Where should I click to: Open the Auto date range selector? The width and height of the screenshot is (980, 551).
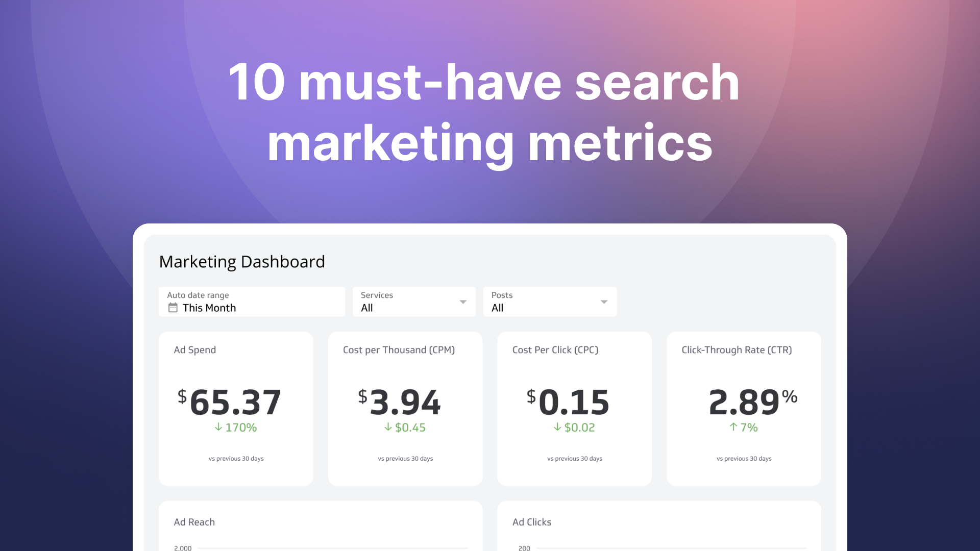click(252, 302)
